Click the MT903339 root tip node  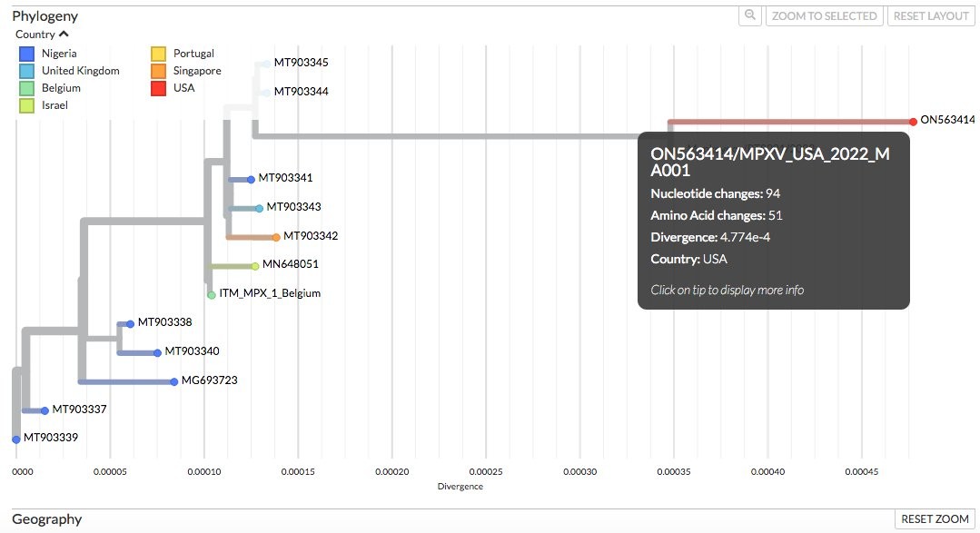point(15,439)
